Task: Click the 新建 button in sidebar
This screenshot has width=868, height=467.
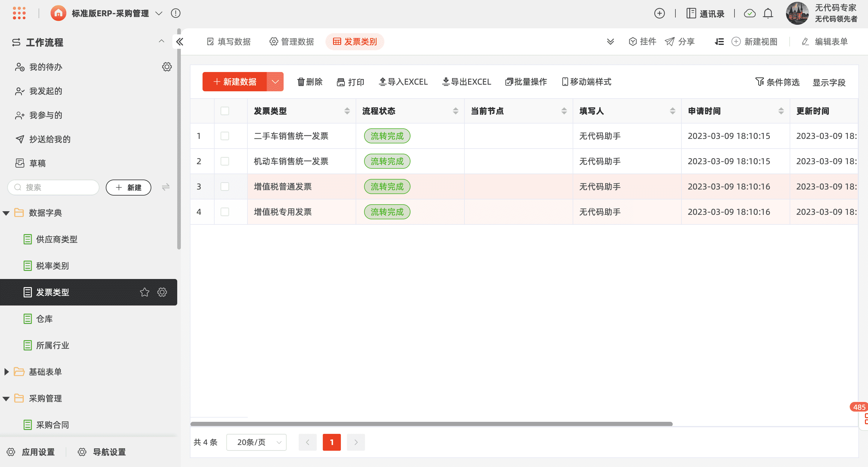Action: click(x=128, y=187)
